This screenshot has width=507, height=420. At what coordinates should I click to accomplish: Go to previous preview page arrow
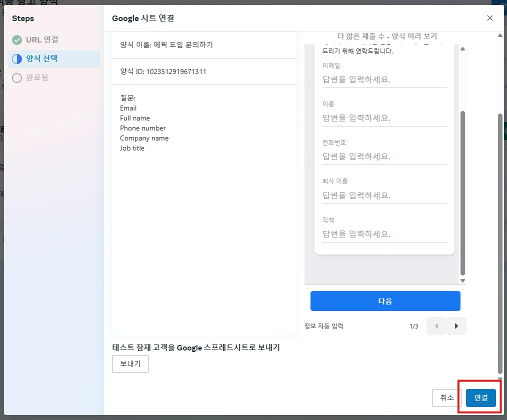click(436, 326)
